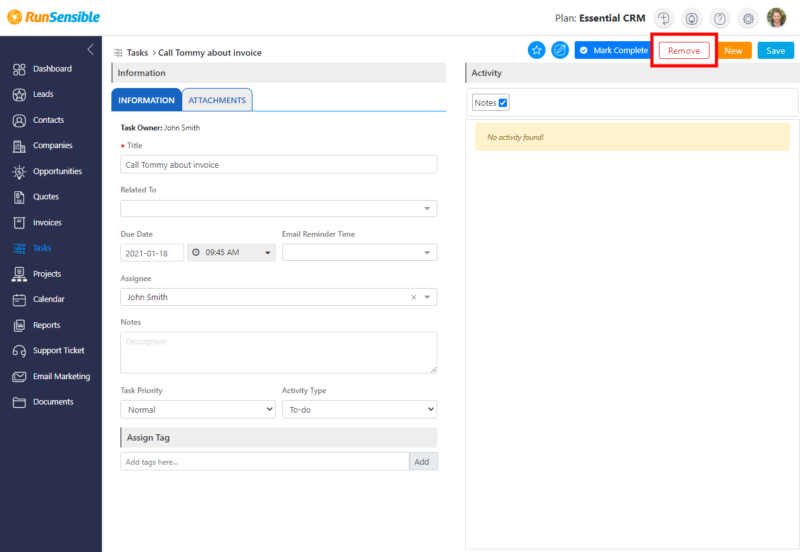Click Mark Complete button
Screen dimensions: 800x552
click(614, 50)
